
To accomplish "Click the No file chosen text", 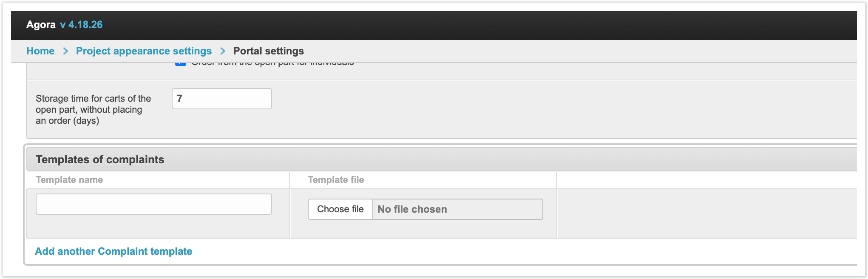I will pyautogui.click(x=412, y=209).
